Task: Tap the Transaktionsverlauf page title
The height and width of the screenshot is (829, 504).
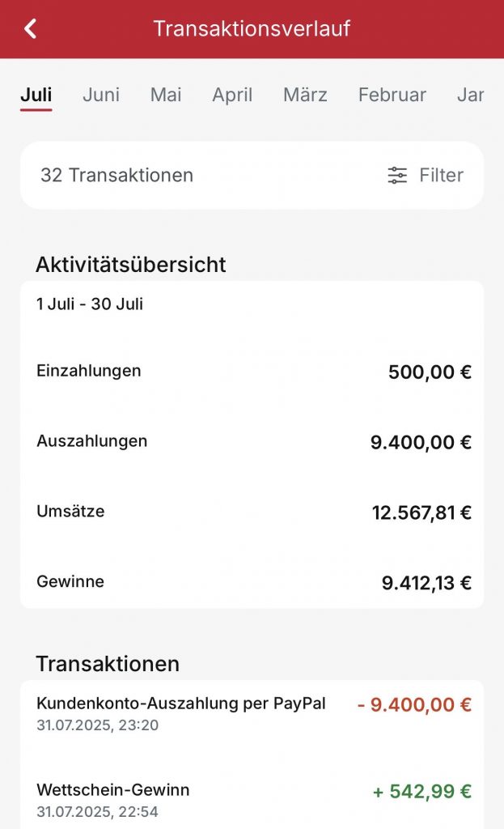Action: click(252, 29)
